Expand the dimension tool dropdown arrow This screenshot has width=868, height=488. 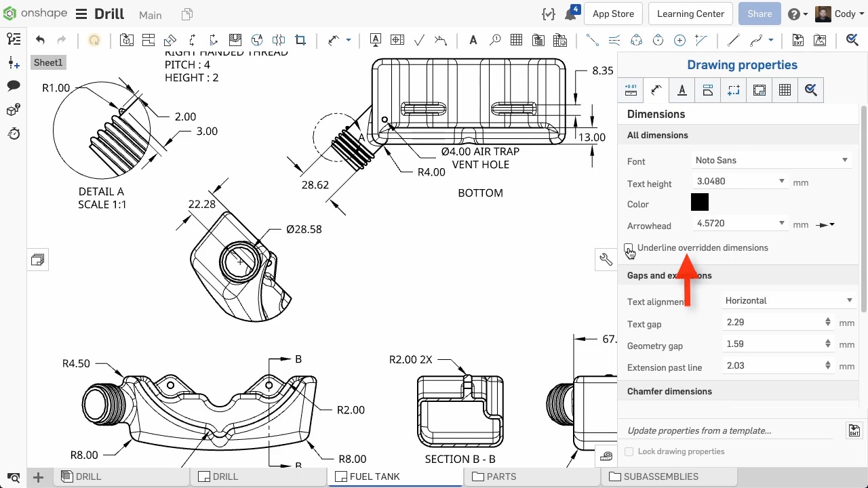tap(349, 40)
